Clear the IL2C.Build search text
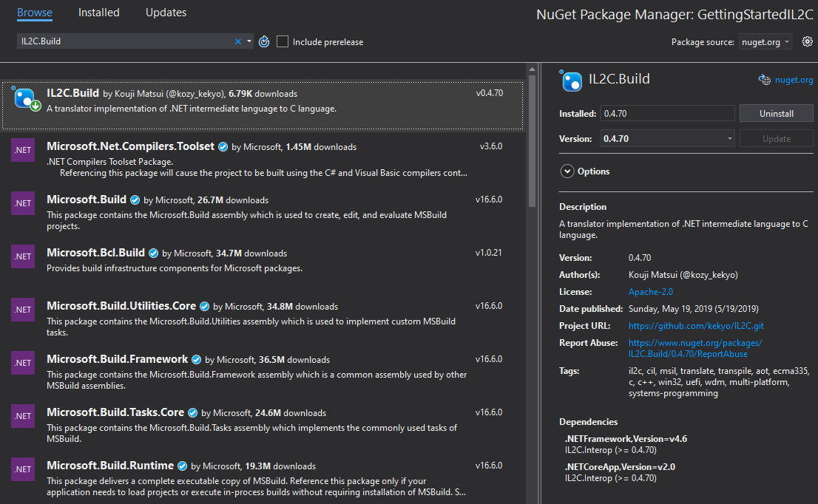 point(238,42)
